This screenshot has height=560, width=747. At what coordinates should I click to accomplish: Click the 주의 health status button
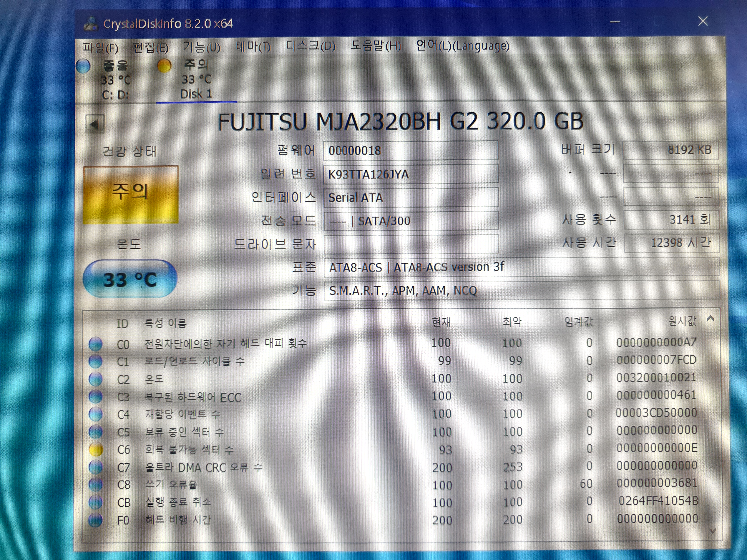[x=131, y=194]
